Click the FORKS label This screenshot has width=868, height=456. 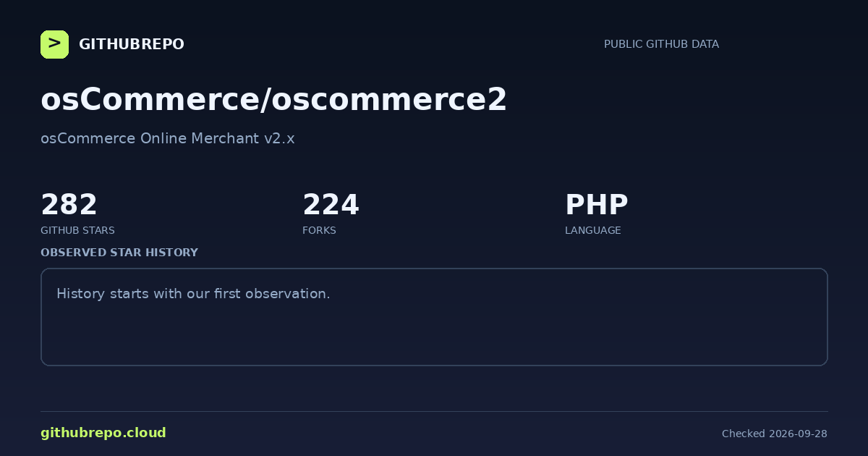(319, 230)
